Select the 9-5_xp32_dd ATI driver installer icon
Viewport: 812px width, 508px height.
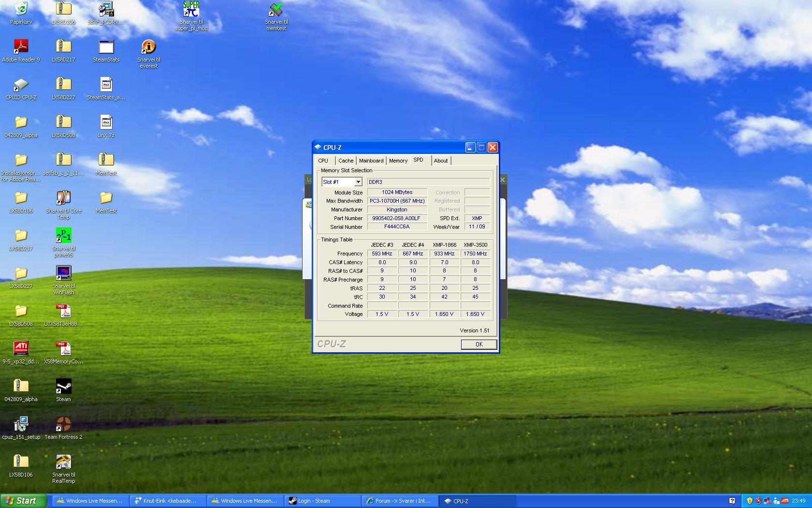[21, 352]
